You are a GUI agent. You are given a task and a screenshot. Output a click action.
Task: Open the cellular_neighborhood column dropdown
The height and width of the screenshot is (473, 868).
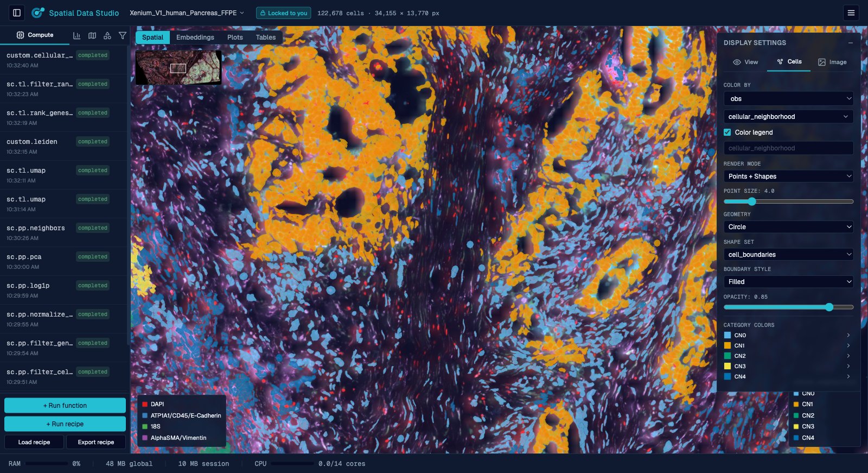(x=788, y=116)
